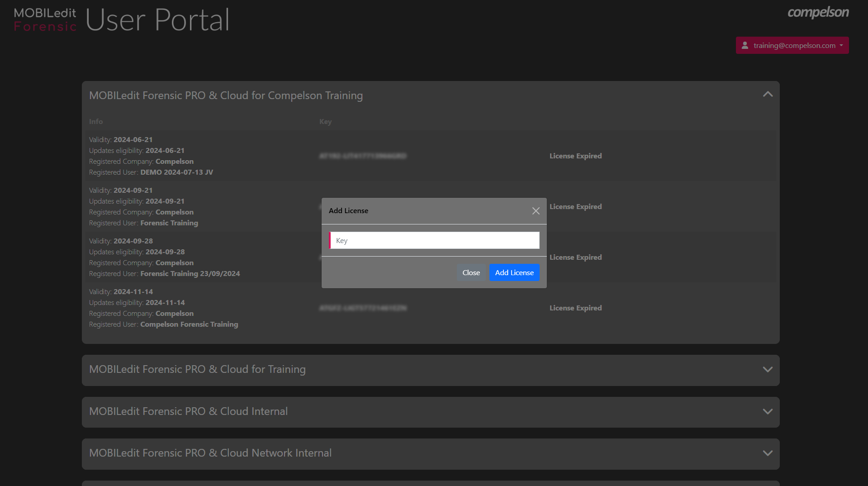Image resolution: width=868 pixels, height=486 pixels.
Task: Click the Info column header
Action: click(96, 122)
